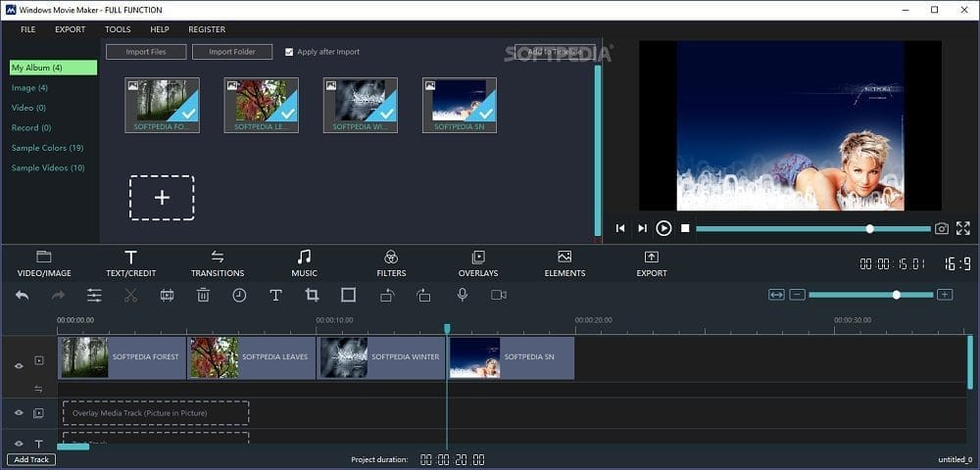Viewport: 980px width, 470px height.
Task: Toggle Overlay Media Track visibility eye
Action: pos(19,412)
